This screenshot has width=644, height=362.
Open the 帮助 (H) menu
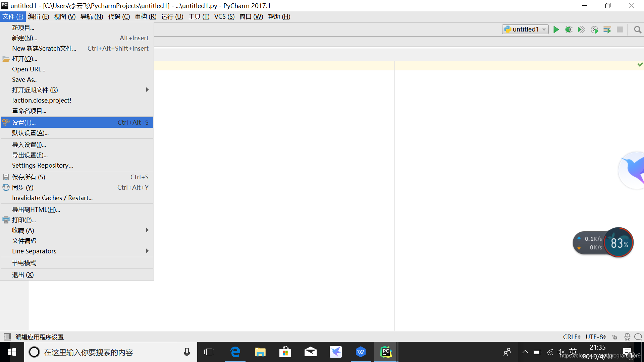point(279,16)
